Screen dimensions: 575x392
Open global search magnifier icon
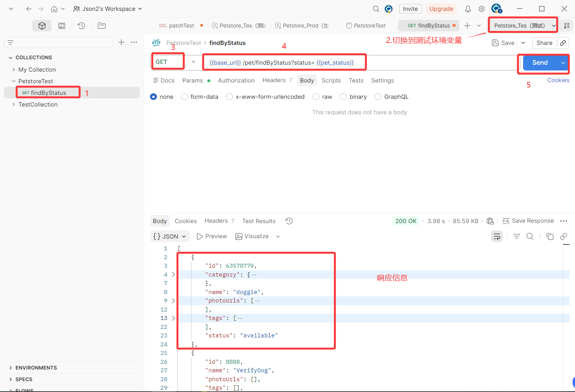tap(376, 9)
